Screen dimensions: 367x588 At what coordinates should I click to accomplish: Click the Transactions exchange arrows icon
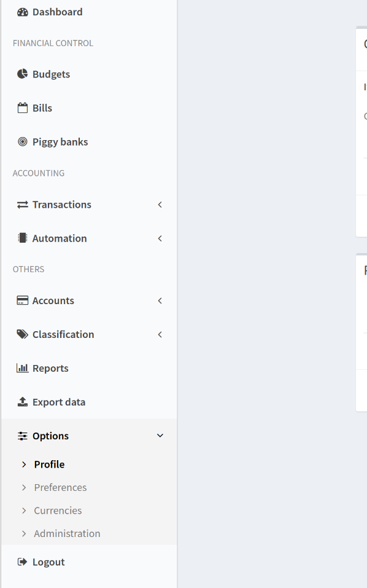tap(23, 205)
